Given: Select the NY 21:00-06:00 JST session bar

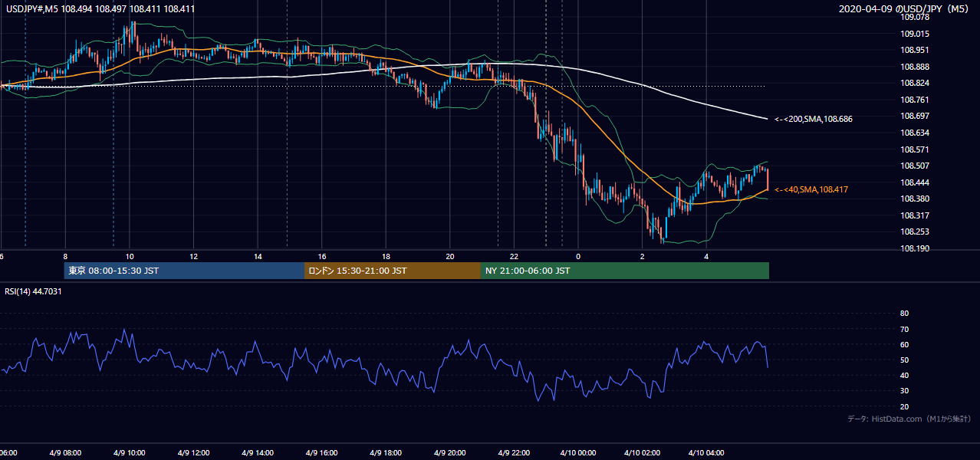Looking at the screenshot, I should pyautogui.click(x=625, y=271).
